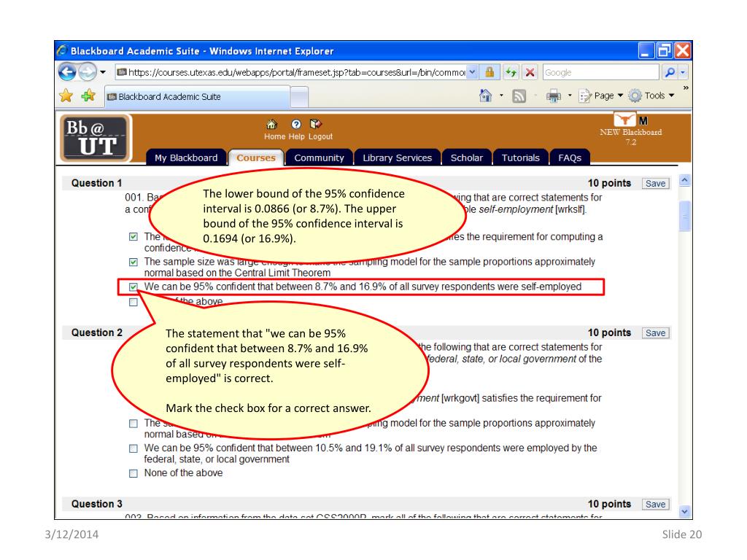The width and height of the screenshot is (747, 560).
Task: Click the Print icon in toolbar
Action: click(554, 96)
